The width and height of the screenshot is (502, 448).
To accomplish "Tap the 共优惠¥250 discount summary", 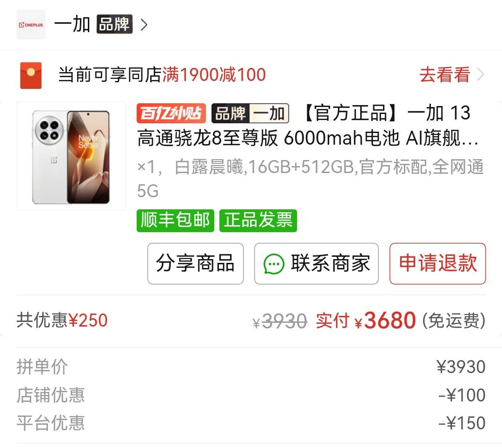I will click(x=62, y=320).
